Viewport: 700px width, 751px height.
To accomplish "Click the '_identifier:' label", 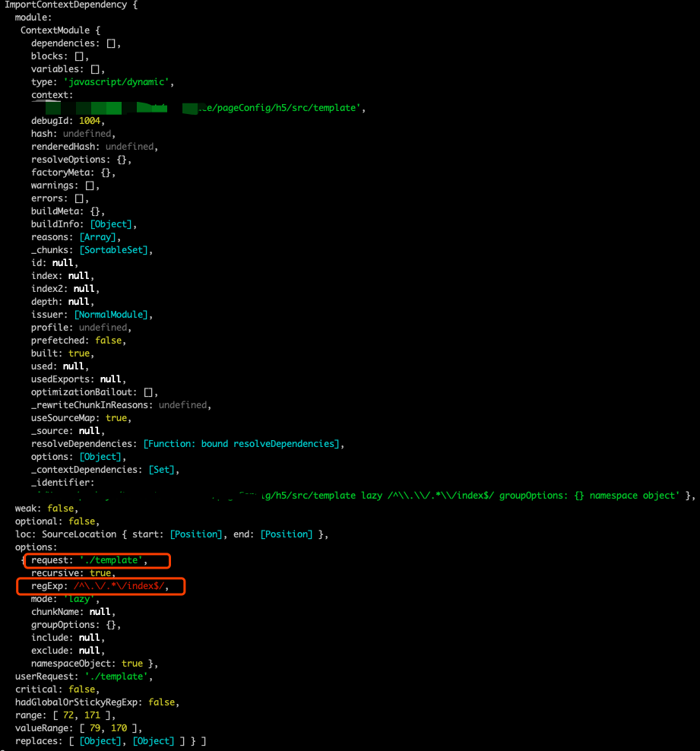I will 63,483.
